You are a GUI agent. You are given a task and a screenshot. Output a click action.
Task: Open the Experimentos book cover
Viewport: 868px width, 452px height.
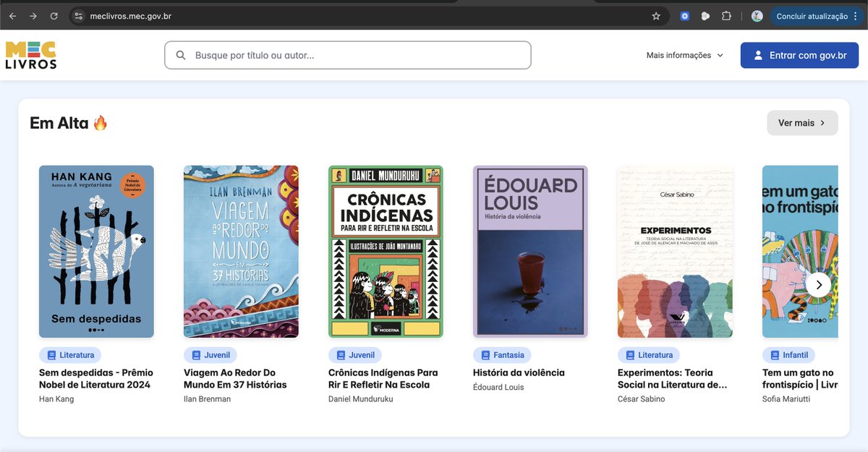[675, 252]
